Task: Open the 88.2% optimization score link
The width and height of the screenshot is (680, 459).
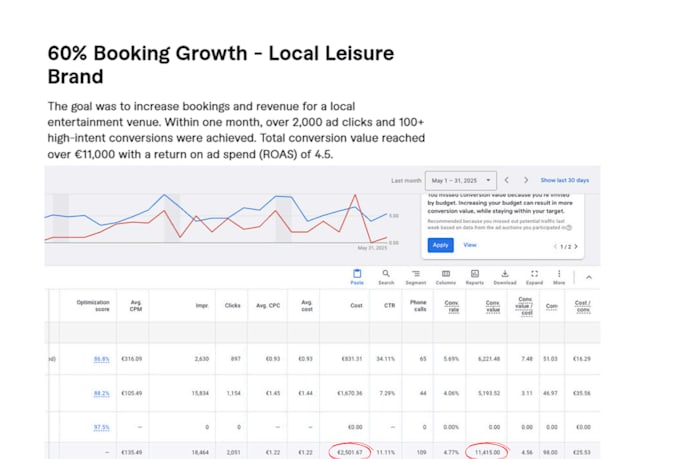Action: pos(101,393)
